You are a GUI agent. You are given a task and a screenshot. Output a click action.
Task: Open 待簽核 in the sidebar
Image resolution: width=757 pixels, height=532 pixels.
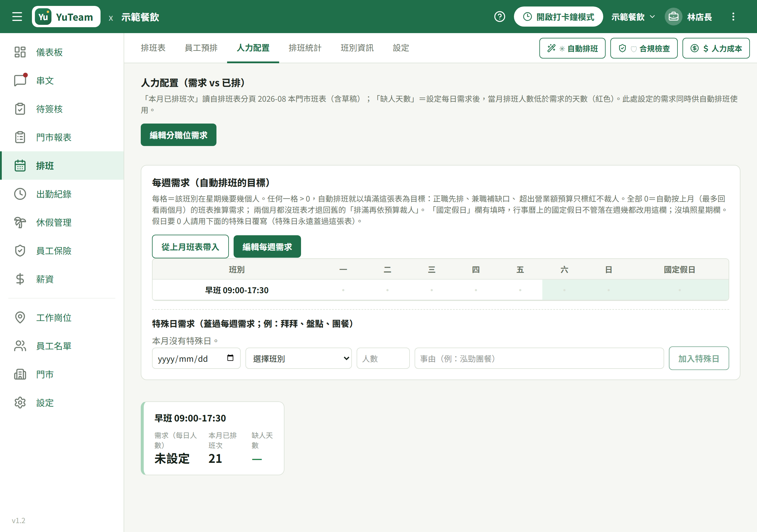click(x=62, y=109)
